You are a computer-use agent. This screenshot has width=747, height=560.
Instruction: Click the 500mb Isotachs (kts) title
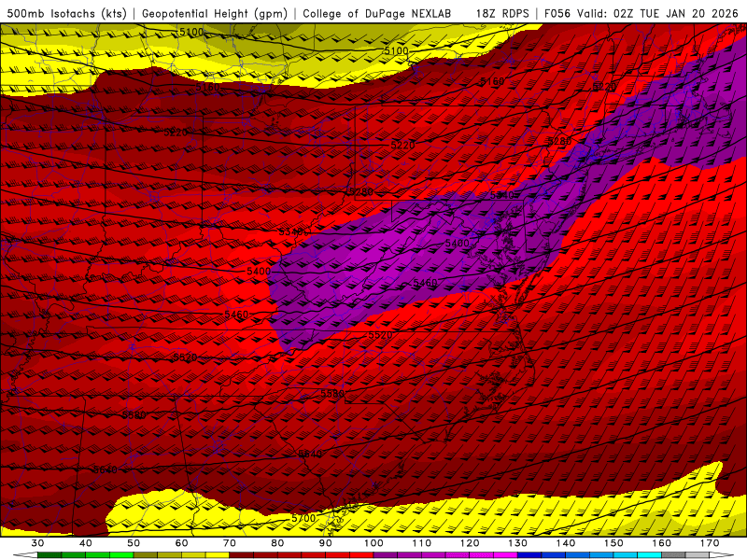[66, 14]
